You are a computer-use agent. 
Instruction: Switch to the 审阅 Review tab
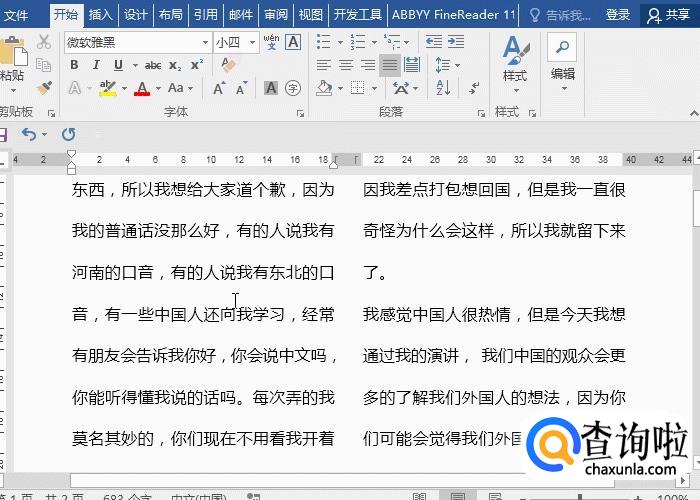(x=275, y=15)
